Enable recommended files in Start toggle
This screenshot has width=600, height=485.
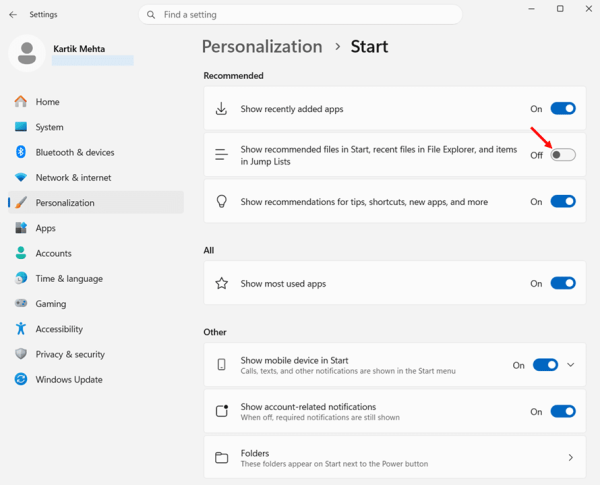(562, 155)
